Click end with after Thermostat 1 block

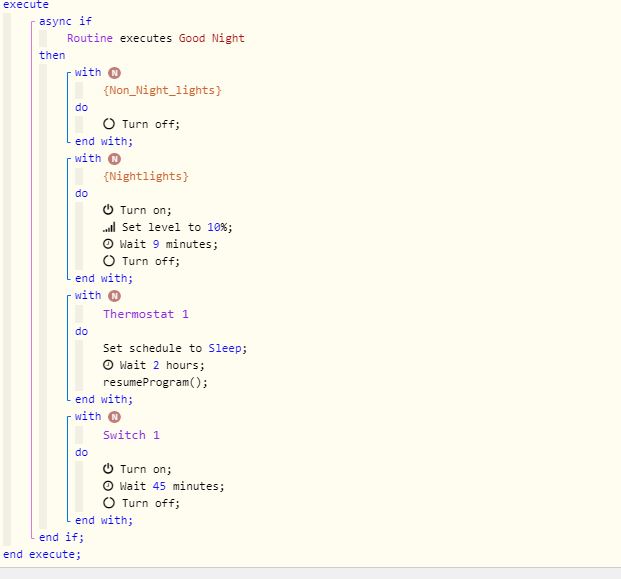pyautogui.click(x=104, y=399)
